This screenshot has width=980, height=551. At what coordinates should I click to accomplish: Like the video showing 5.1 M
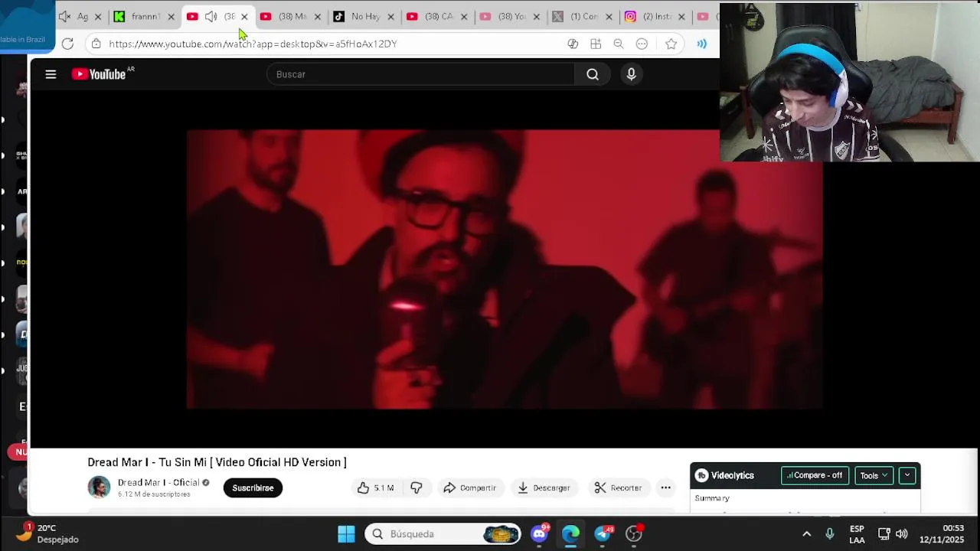click(376, 487)
